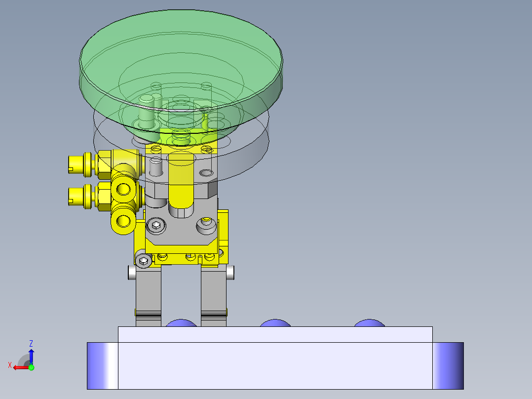Select the white pin beside the right finger
532x399 pixels.
230,273
